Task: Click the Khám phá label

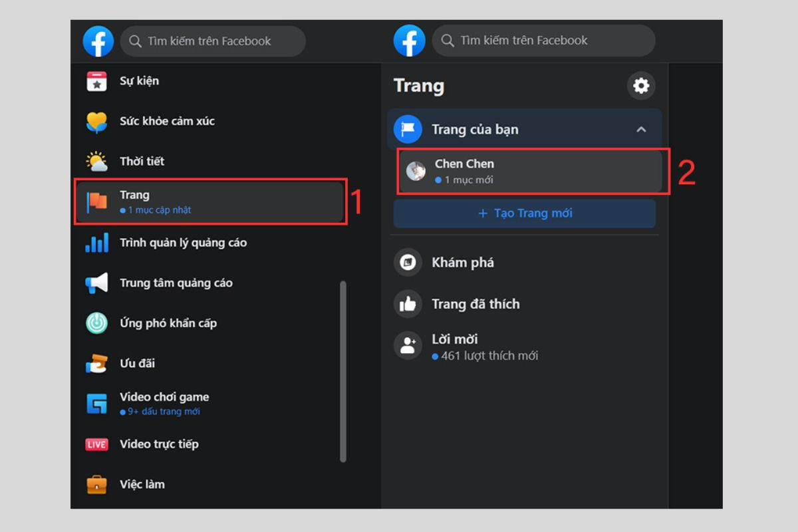Action: coord(463,263)
